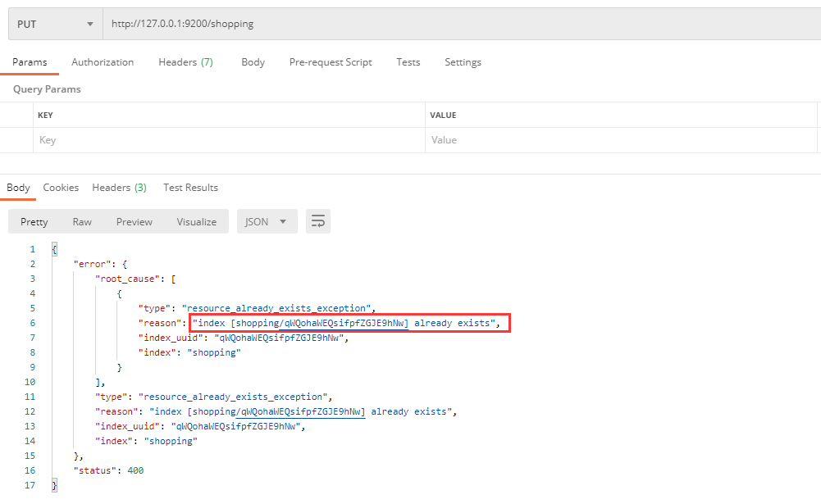821x504 pixels.
Task: Open the response Cookies tab
Action: [61, 188]
